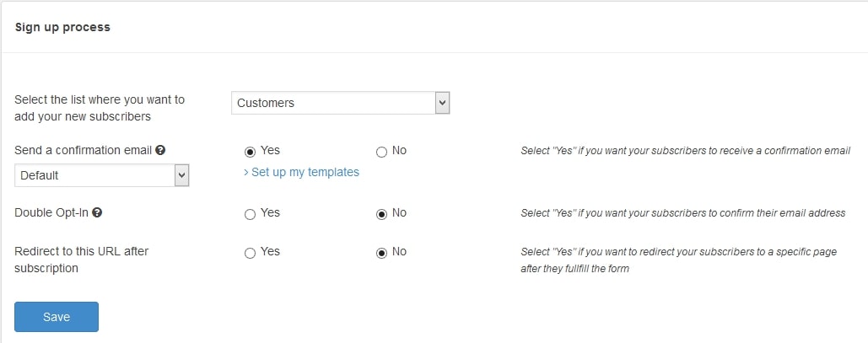The image size is (868, 343).
Task: Select No for Redirect to URL after subscription
Action: pyautogui.click(x=381, y=253)
